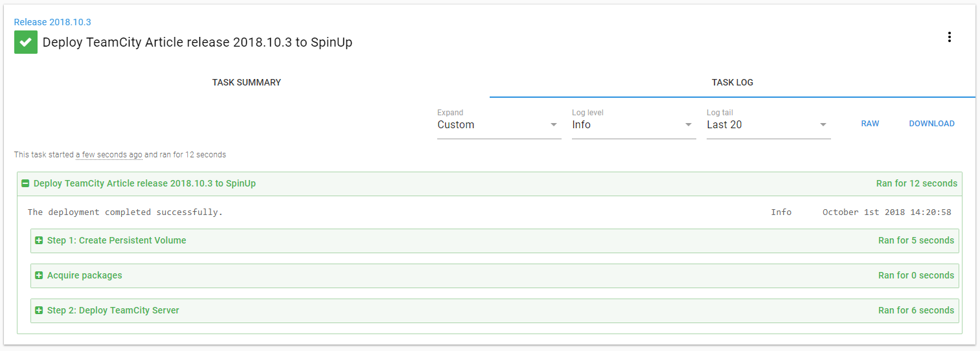Expand Step 1 plus icon
The image size is (980, 351).
39,241
